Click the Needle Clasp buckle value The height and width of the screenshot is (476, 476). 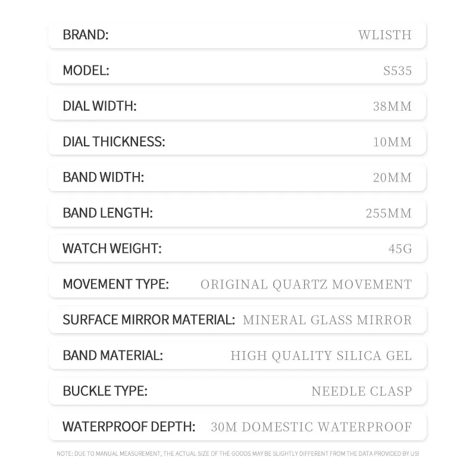pos(362,391)
